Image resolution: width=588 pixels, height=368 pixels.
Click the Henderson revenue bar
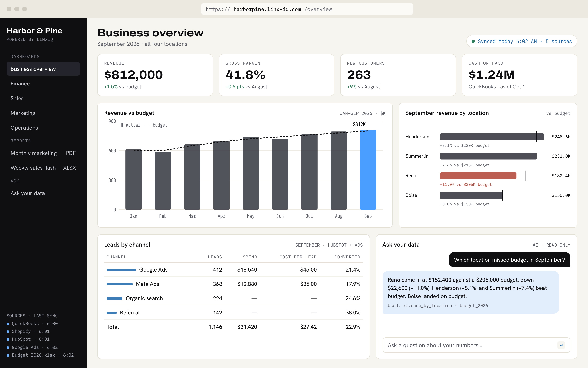pos(492,137)
